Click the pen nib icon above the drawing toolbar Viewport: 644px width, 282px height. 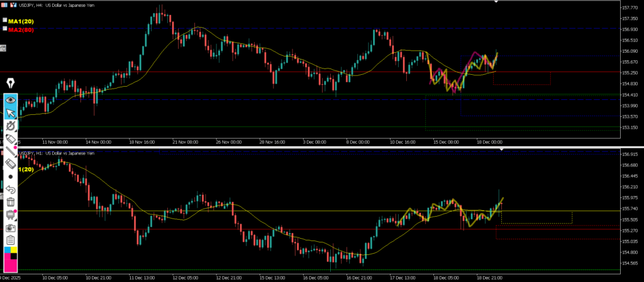(11, 84)
